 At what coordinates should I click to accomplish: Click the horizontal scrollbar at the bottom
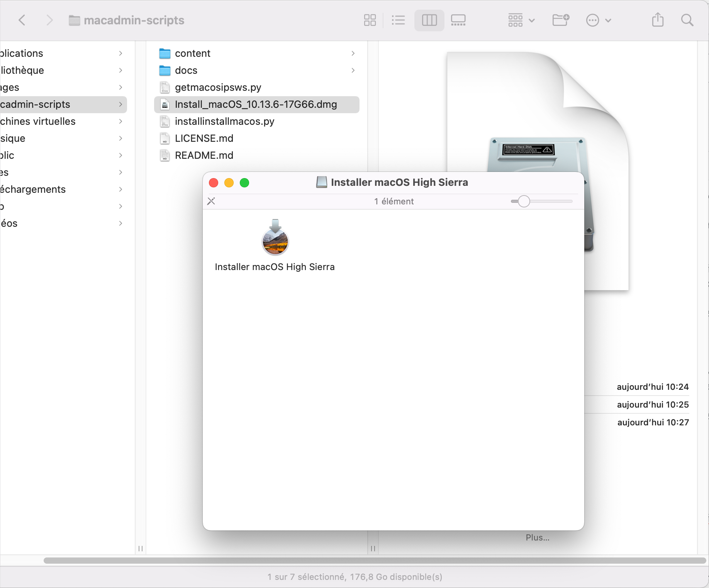tap(375, 561)
